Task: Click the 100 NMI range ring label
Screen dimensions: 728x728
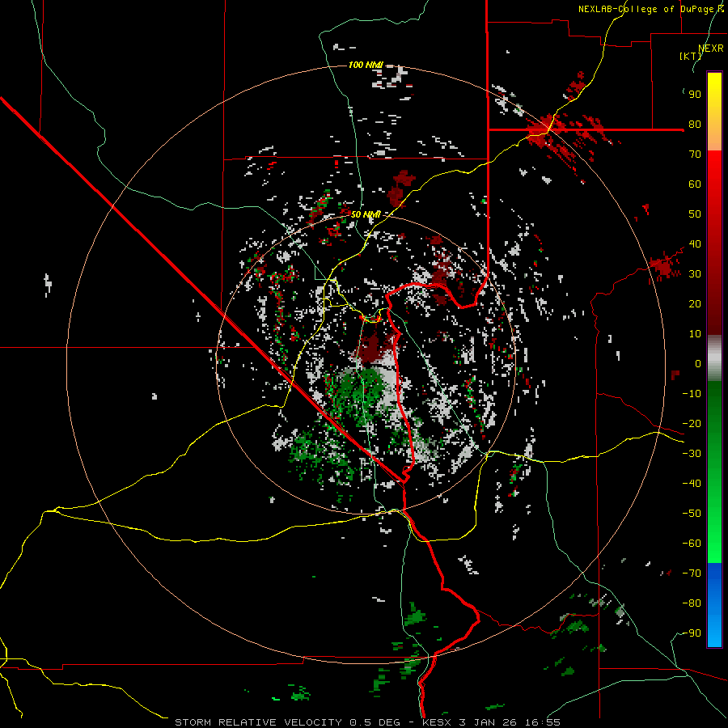Action: pos(366,65)
